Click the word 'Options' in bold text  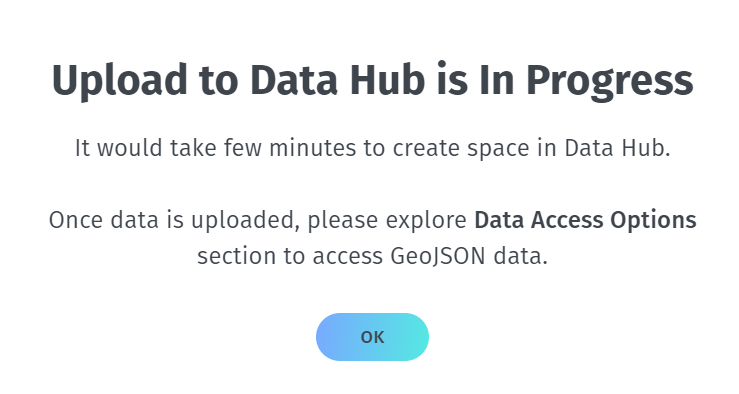[x=653, y=221]
